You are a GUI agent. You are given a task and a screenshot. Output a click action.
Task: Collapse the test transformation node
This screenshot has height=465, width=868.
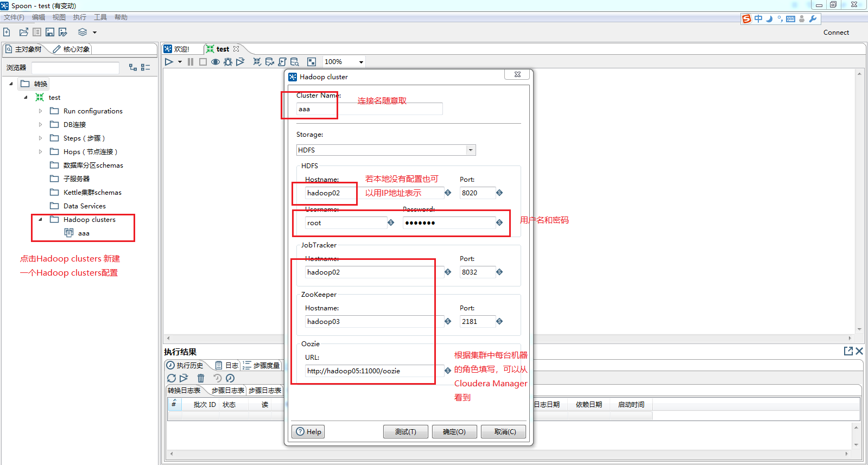[26, 97]
